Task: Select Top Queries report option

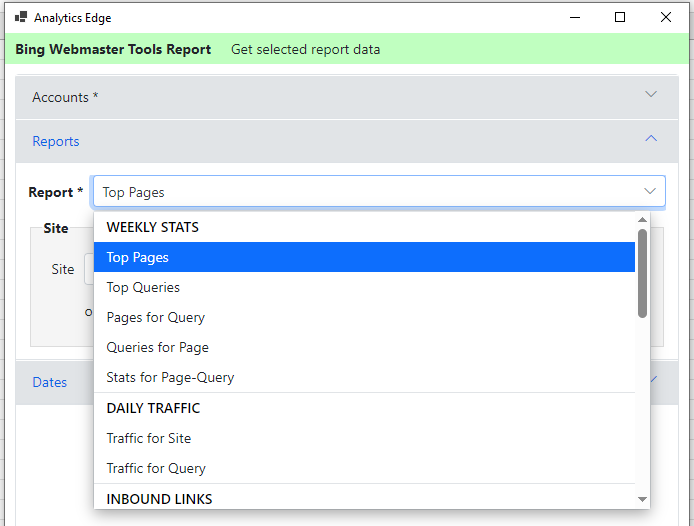Action: 364,287
